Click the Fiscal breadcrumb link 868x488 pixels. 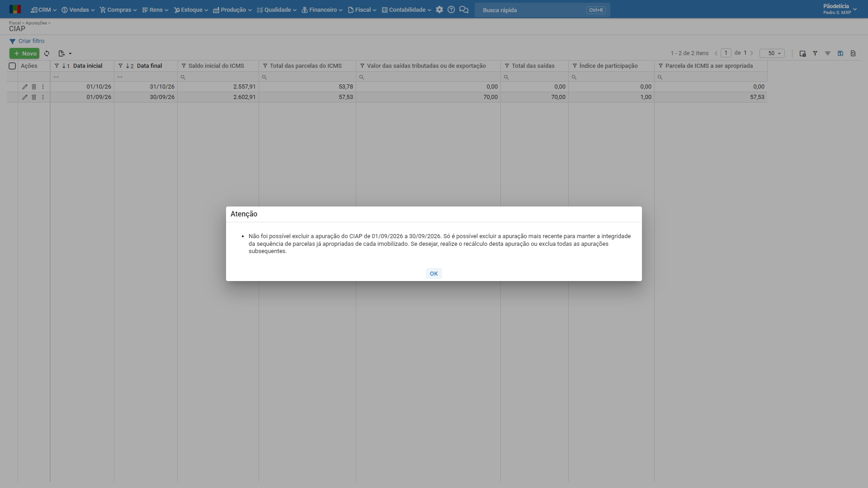tap(15, 23)
